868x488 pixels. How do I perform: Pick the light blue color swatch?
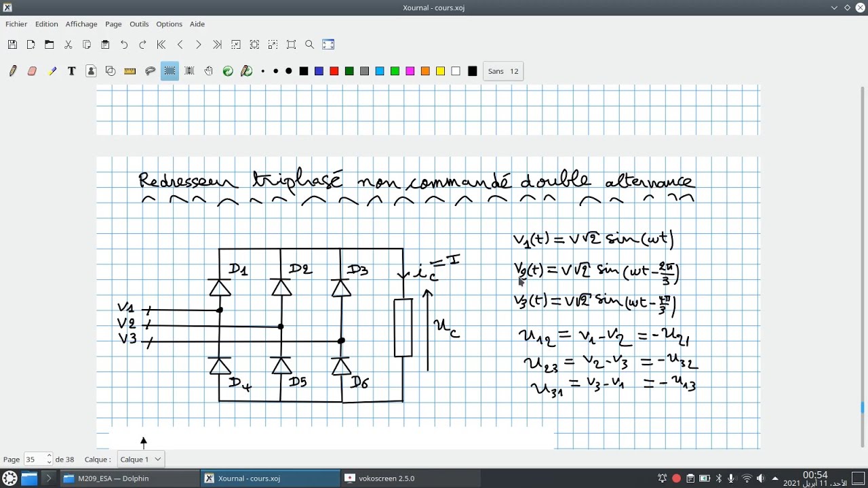pos(380,71)
